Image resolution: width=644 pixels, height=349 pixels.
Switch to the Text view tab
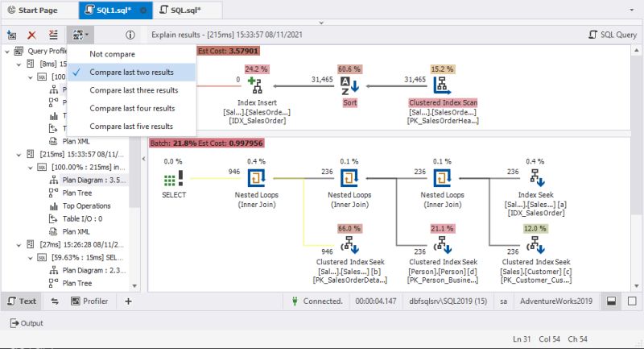(x=22, y=301)
